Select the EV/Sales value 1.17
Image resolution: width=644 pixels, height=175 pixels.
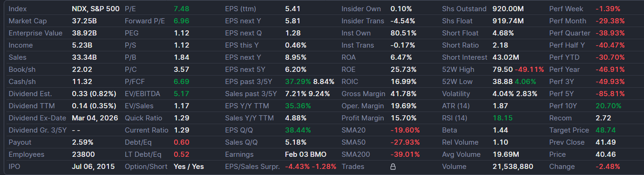pyautogui.click(x=181, y=105)
